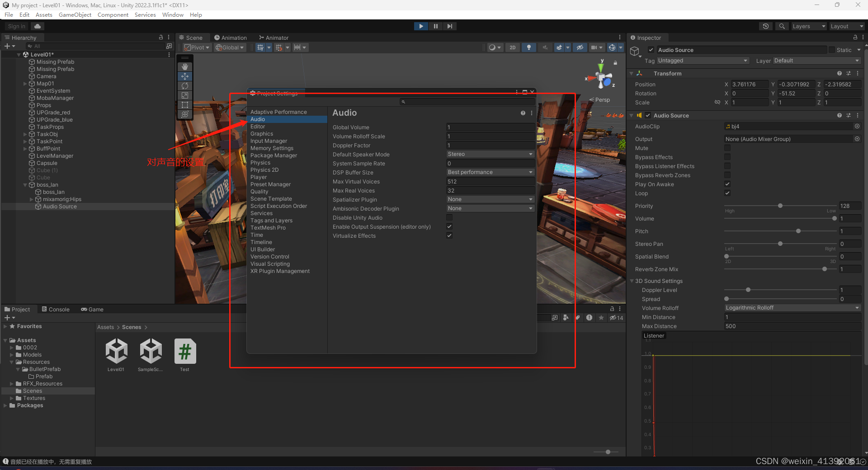Select the Rect tool in Scene toolbar
The width and height of the screenshot is (868, 470).
(x=185, y=105)
